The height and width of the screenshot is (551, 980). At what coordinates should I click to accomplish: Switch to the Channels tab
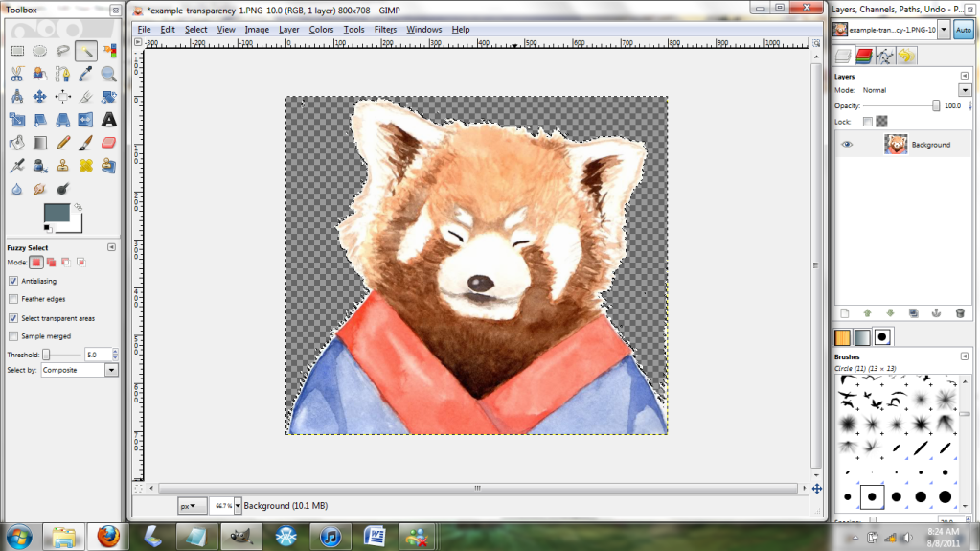tap(864, 57)
